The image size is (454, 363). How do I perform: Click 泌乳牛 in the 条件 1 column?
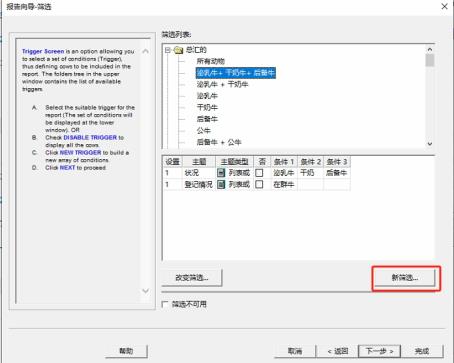tap(284, 173)
